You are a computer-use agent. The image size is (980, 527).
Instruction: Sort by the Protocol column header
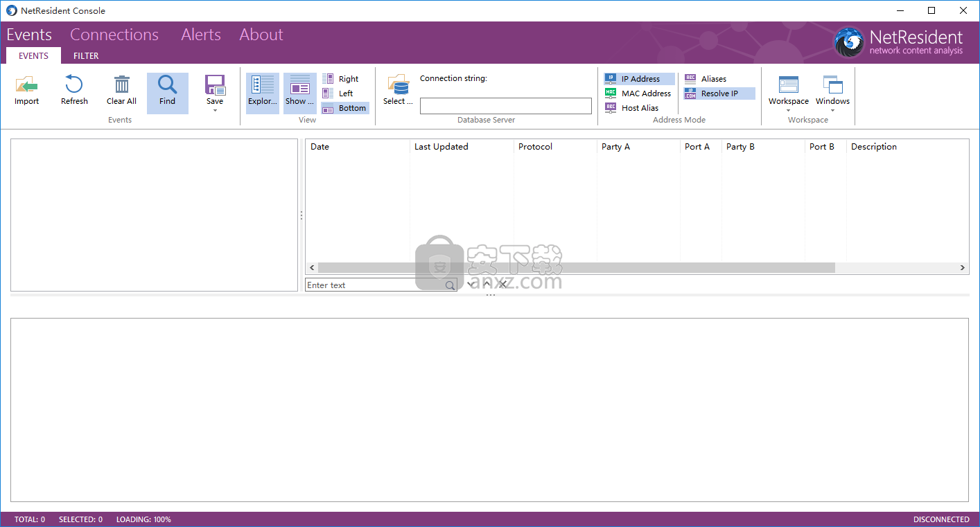(x=555, y=147)
